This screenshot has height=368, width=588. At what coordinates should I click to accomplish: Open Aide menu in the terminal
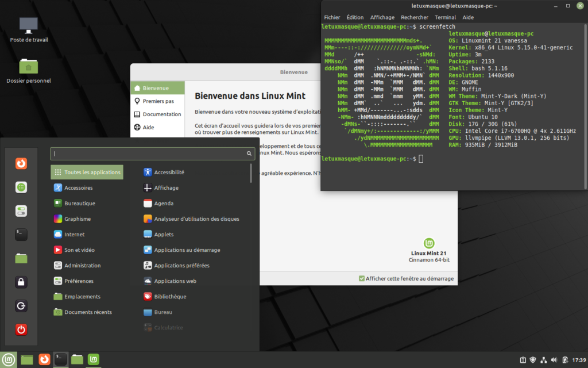[x=468, y=17]
